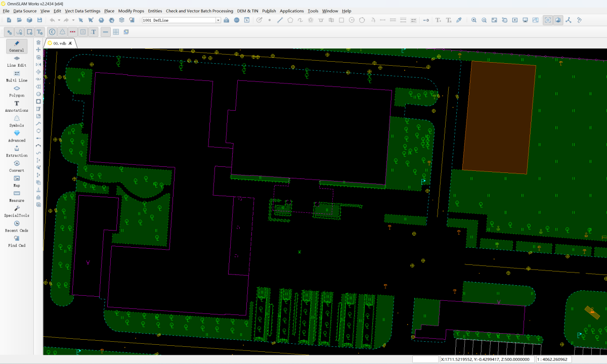This screenshot has height=364, width=607.
Task: Open the Measure tools in sidebar
Action: [x=17, y=196]
